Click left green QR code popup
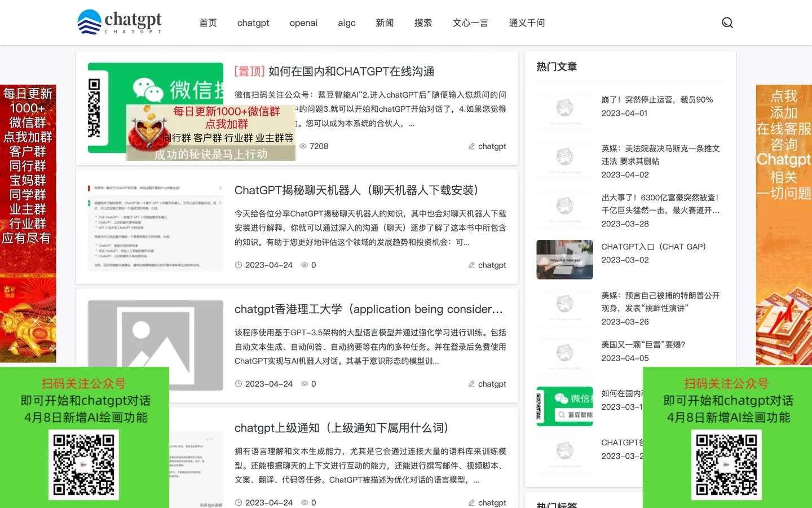The height and width of the screenshot is (508, 812). [x=85, y=437]
